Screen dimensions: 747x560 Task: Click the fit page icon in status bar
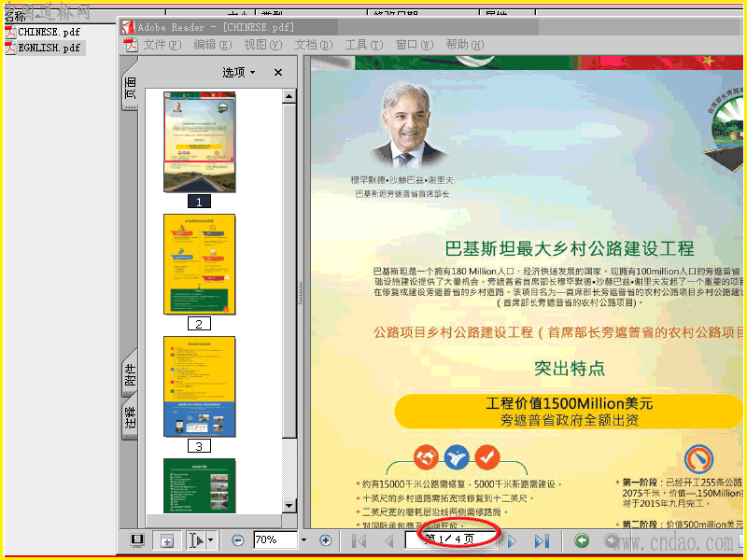(x=166, y=540)
